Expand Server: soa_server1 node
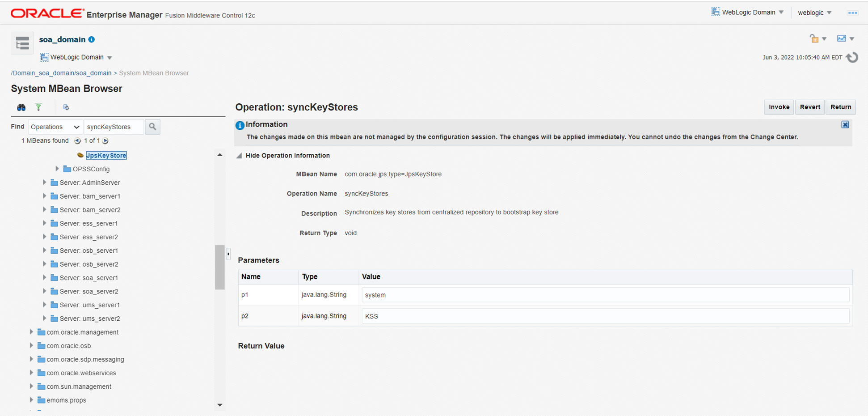 pos(44,277)
